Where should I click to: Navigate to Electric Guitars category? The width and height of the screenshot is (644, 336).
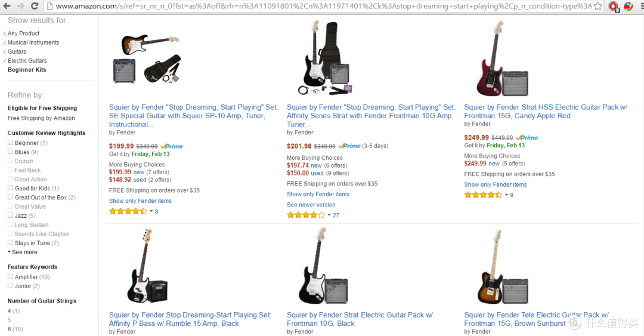coord(27,61)
